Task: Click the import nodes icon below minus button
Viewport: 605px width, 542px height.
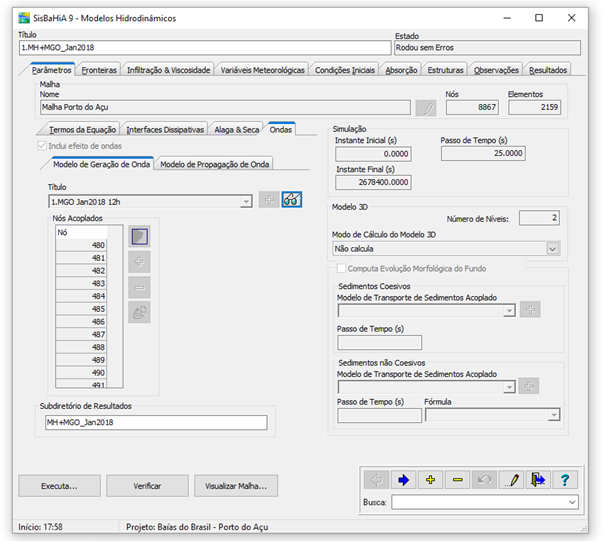Action: pyautogui.click(x=139, y=312)
